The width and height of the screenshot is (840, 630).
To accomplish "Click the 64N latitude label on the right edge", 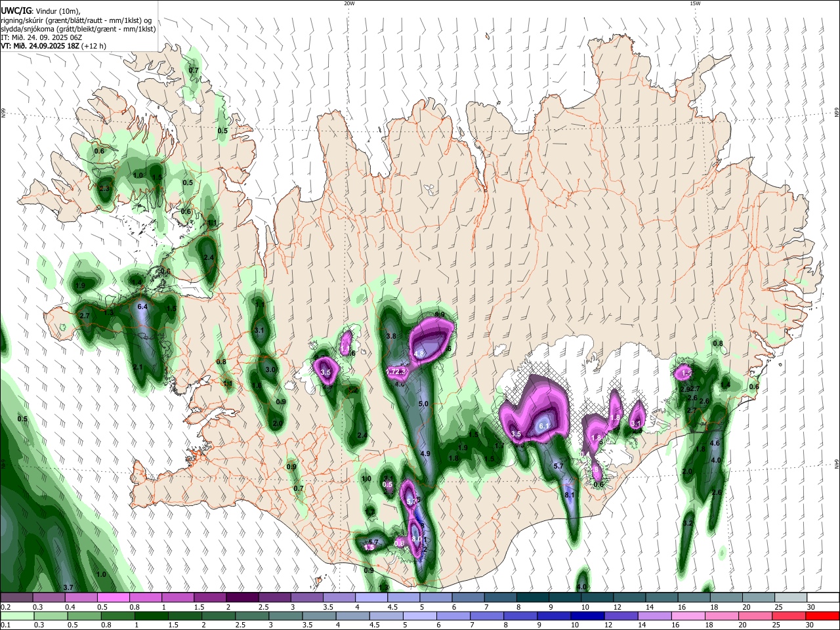I will (837, 463).
